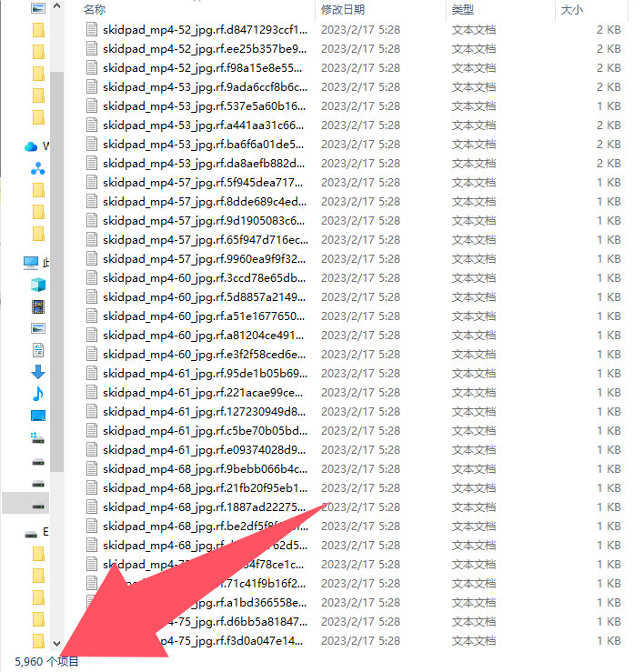The image size is (644, 672).
Task: Select file skidpad_mp4-61_jpg.rf.221acae99ce
Action: [203, 393]
